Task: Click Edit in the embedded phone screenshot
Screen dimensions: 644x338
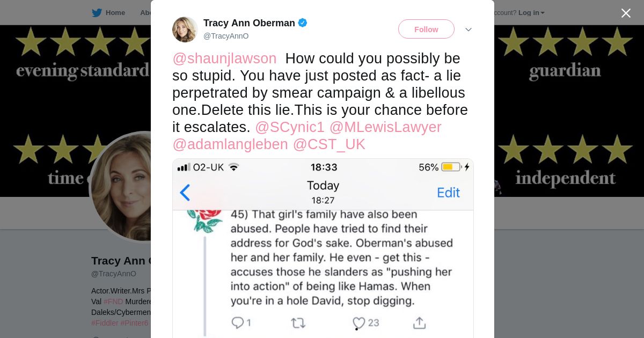Action: click(448, 193)
